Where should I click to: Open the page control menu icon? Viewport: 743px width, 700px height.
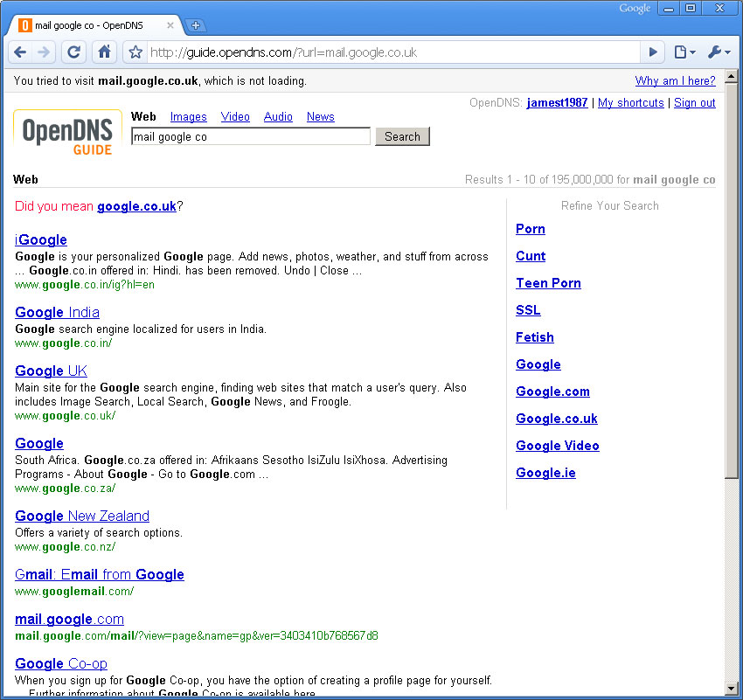[x=684, y=52]
